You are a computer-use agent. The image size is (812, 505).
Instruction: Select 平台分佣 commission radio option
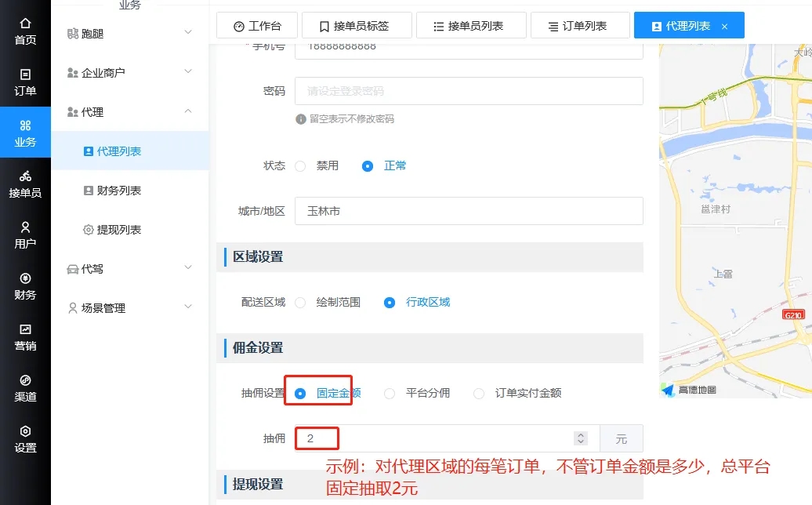point(390,394)
